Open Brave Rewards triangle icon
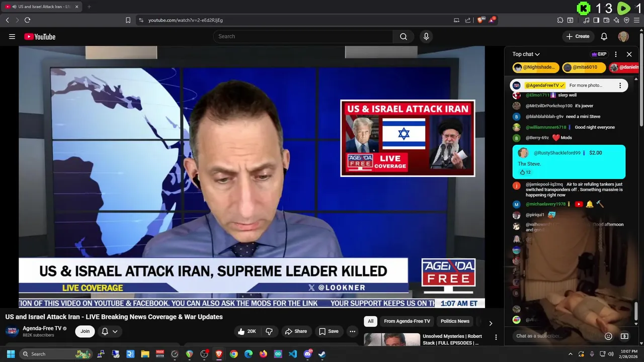 [493, 20]
